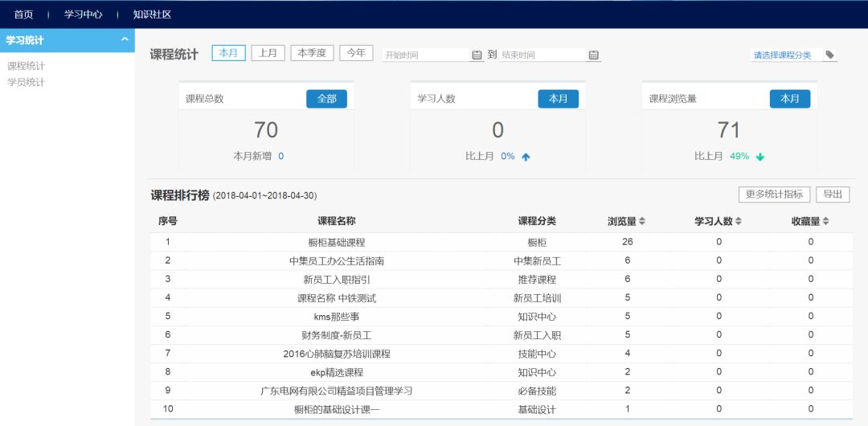This screenshot has width=868, height=426.
Task: Select the 今年 time range filter
Action: [x=356, y=53]
